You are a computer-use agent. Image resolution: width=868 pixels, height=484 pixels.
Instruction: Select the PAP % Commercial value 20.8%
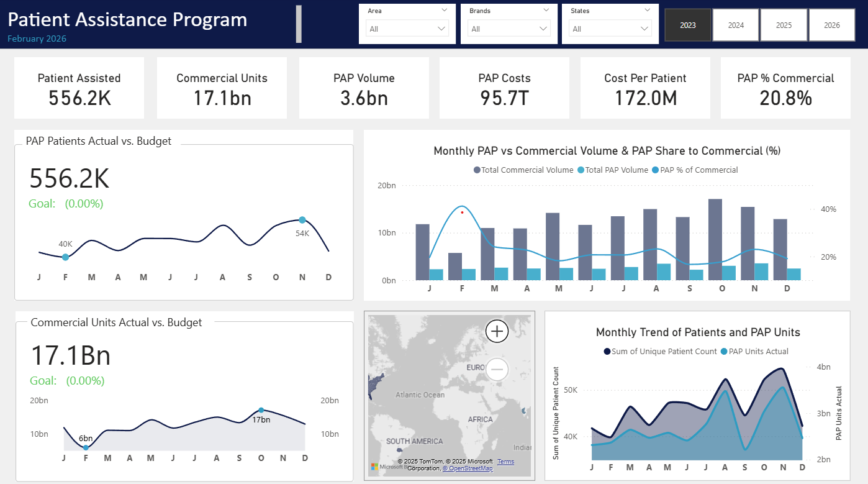click(785, 98)
